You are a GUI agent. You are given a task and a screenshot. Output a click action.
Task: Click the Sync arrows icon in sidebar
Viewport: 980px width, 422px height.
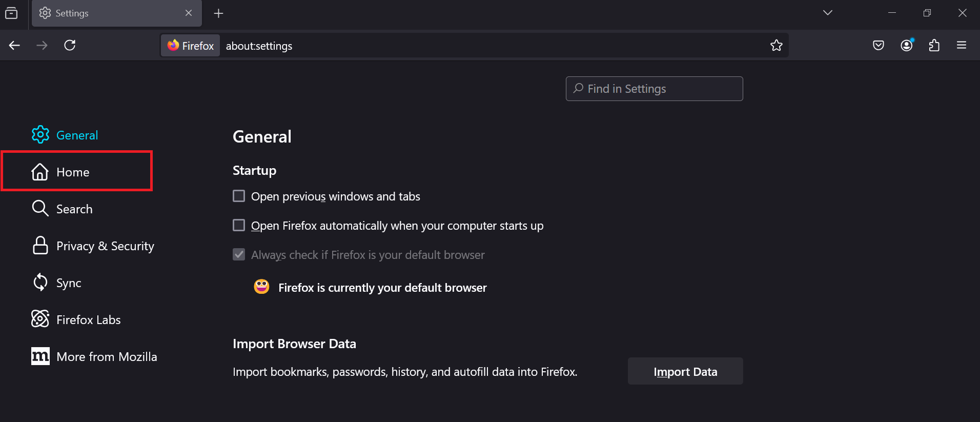click(40, 283)
